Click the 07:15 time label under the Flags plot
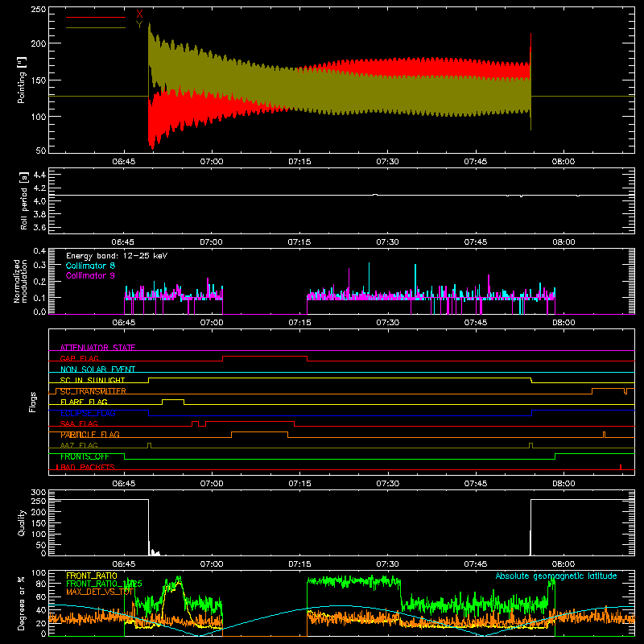Image resolution: width=644 pixels, height=644 pixels. click(299, 484)
